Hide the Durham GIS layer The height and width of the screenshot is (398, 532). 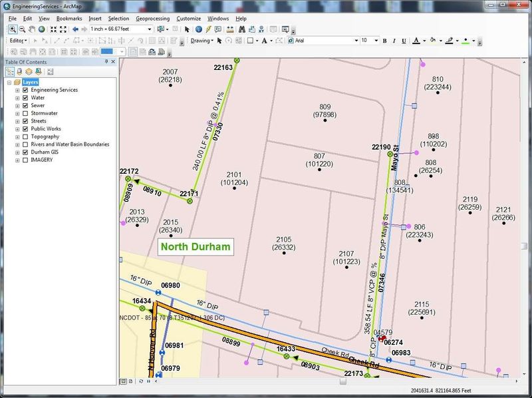pyautogui.click(x=25, y=152)
